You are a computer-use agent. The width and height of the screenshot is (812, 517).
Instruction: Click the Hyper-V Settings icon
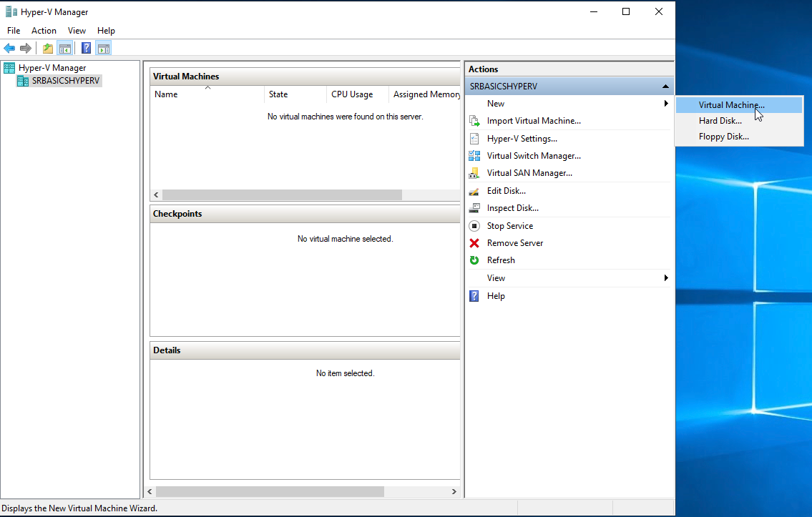[x=474, y=139]
